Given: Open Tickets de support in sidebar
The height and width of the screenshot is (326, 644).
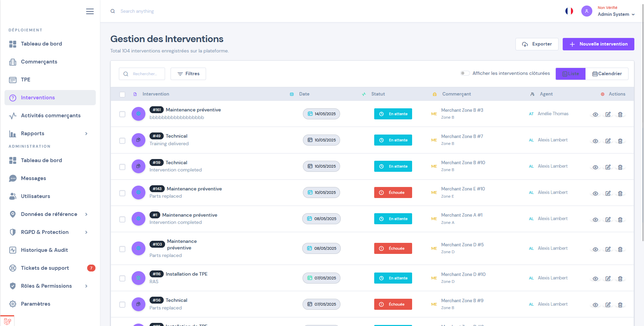Looking at the screenshot, I should [45, 268].
